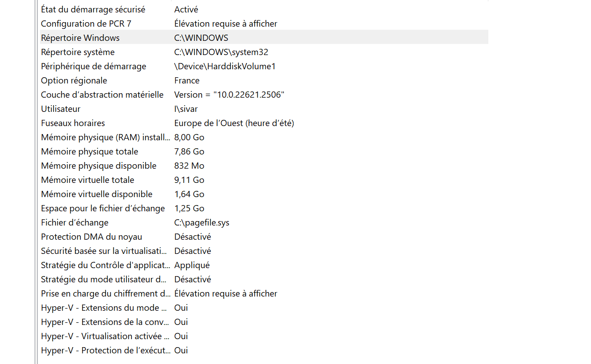
Task: Select the "Mémoire physique (RAM) install..." label
Action: 105,137
